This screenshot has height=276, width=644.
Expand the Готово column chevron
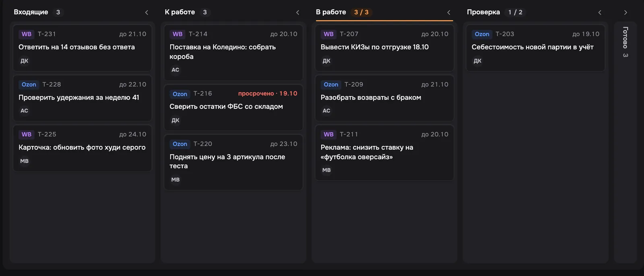(625, 12)
